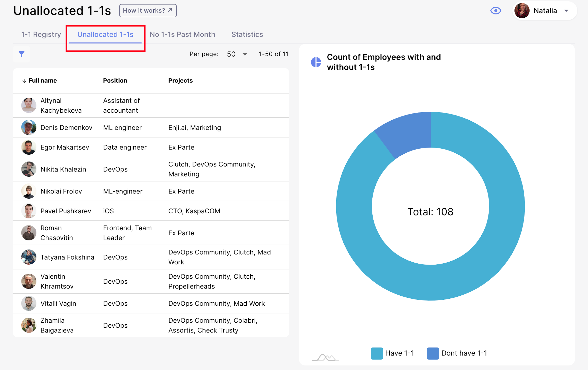Click Denis Demenkov's avatar
The width and height of the screenshot is (588, 370).
(29, 127)
